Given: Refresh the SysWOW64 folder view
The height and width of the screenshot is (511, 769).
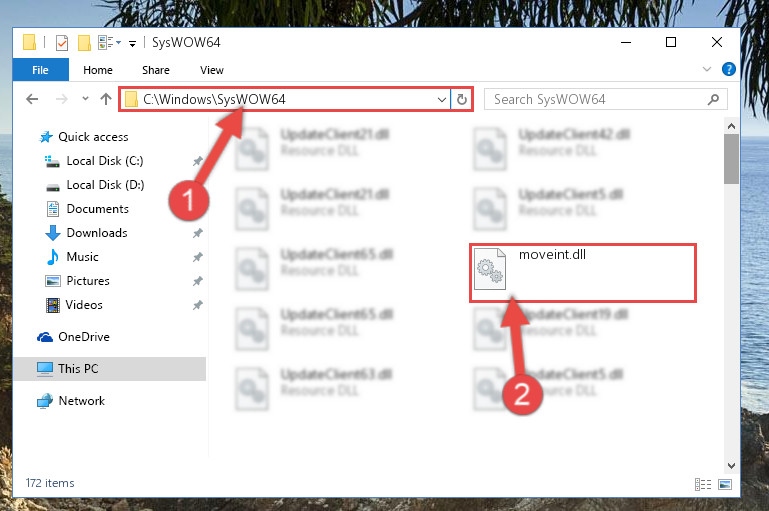Looking at the screenshot, I should click(461, 100).
